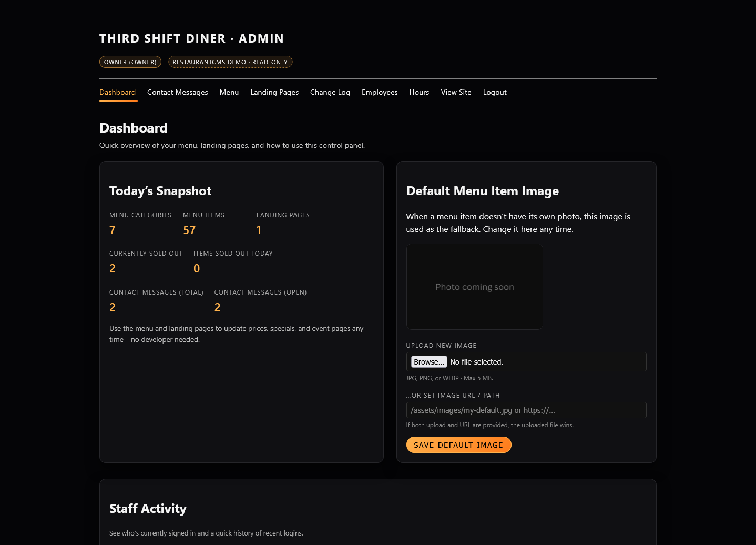
Task: Select Employees in the navigation
Action: click(x=379, y=92)
